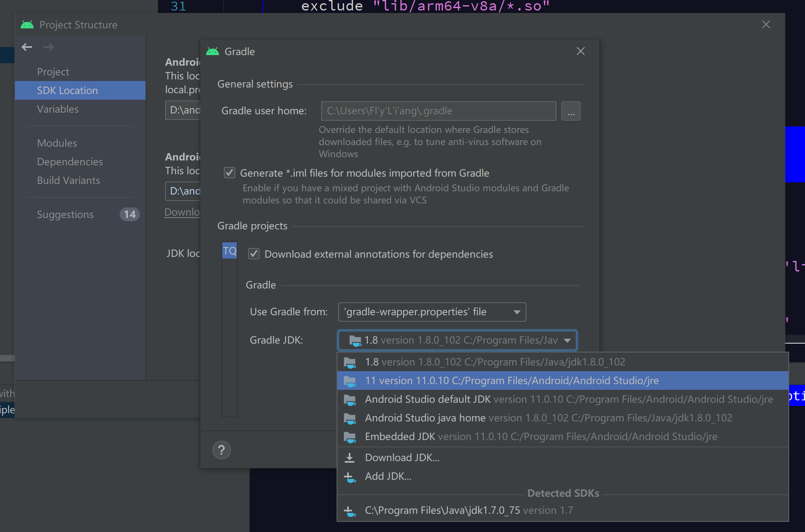Click the Gradle user home path field
This screenshot has height=532, width=805.
tap(438, 111)
